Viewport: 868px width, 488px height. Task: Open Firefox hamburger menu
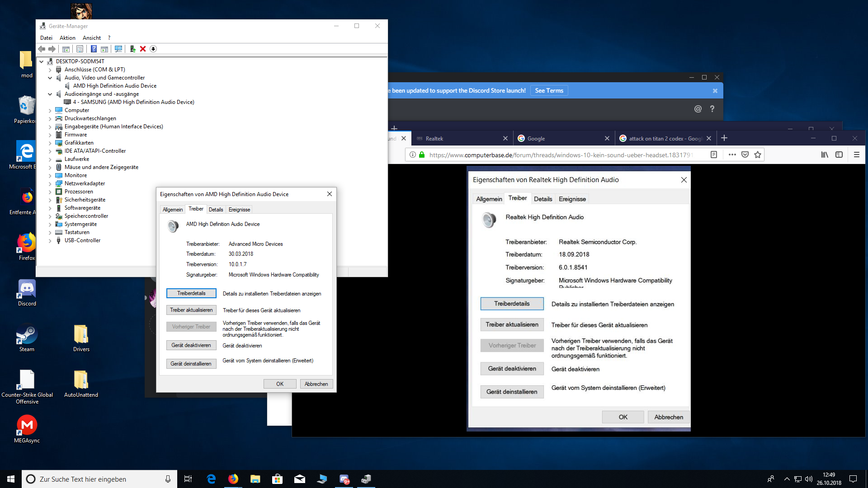[x=856, y=155]
